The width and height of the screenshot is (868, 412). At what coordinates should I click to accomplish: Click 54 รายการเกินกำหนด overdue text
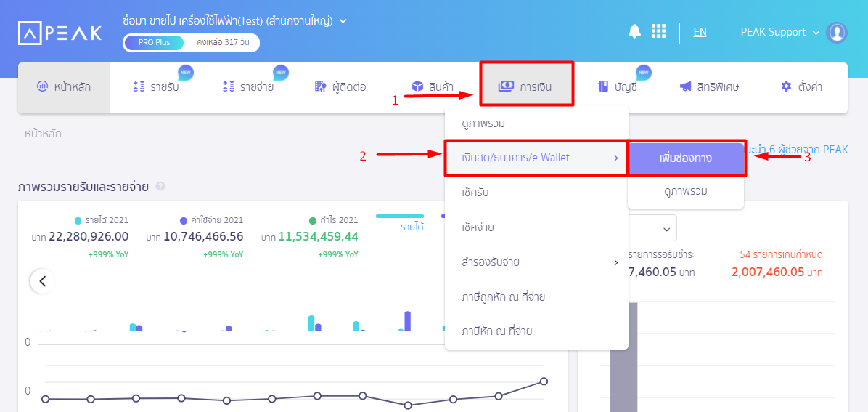coord(781,255)
